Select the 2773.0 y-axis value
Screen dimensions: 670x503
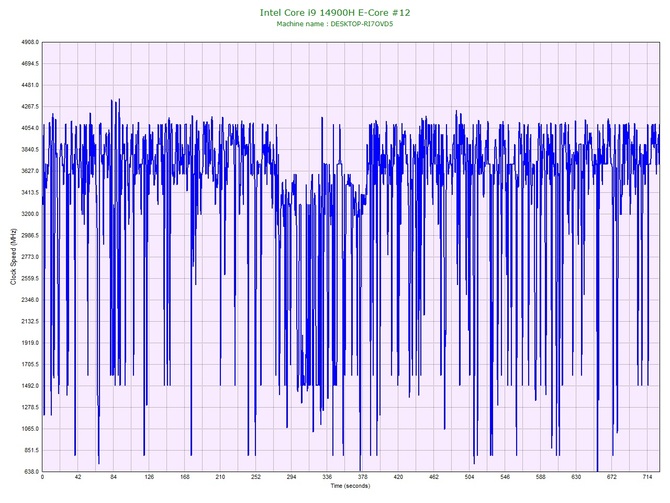click(30, 257)
